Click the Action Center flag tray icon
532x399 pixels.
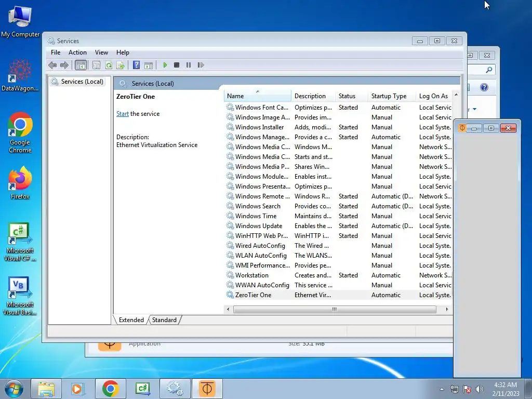point(467,389)
